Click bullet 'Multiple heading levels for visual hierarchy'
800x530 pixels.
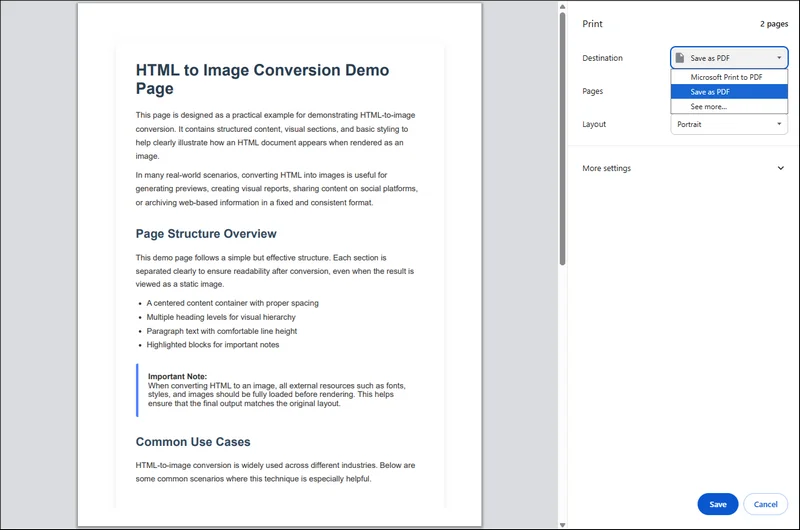(x=221, y=317)
